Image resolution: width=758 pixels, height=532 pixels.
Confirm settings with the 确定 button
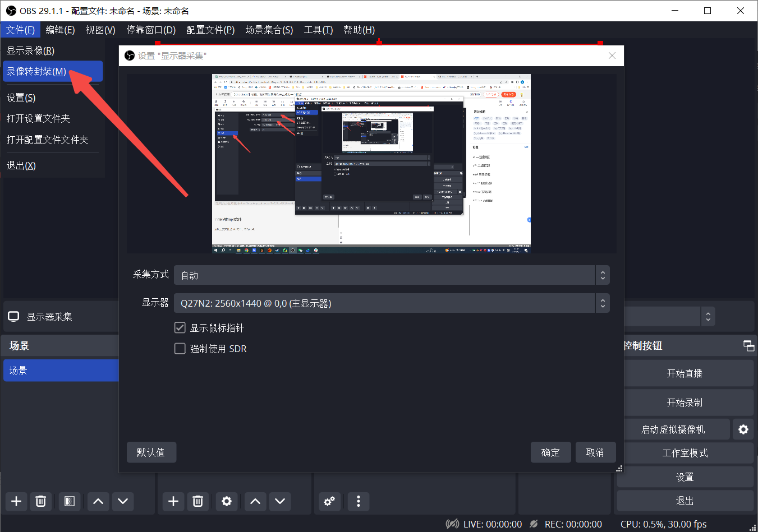550,452
